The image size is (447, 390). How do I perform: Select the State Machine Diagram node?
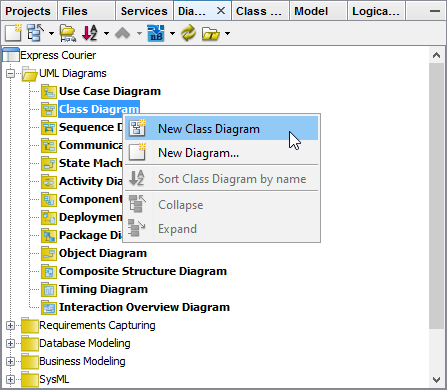(91, 163)
